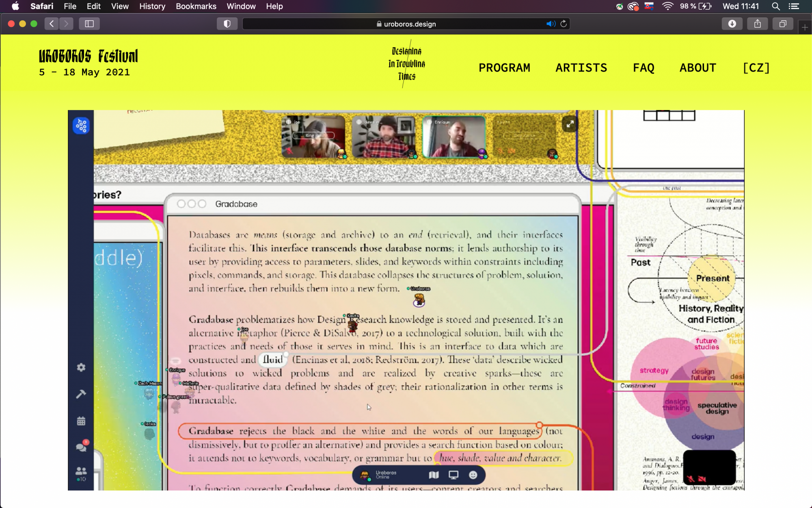Show Safari sidebar panel
This screenshot has height=508, width=812.
point(89,24)
